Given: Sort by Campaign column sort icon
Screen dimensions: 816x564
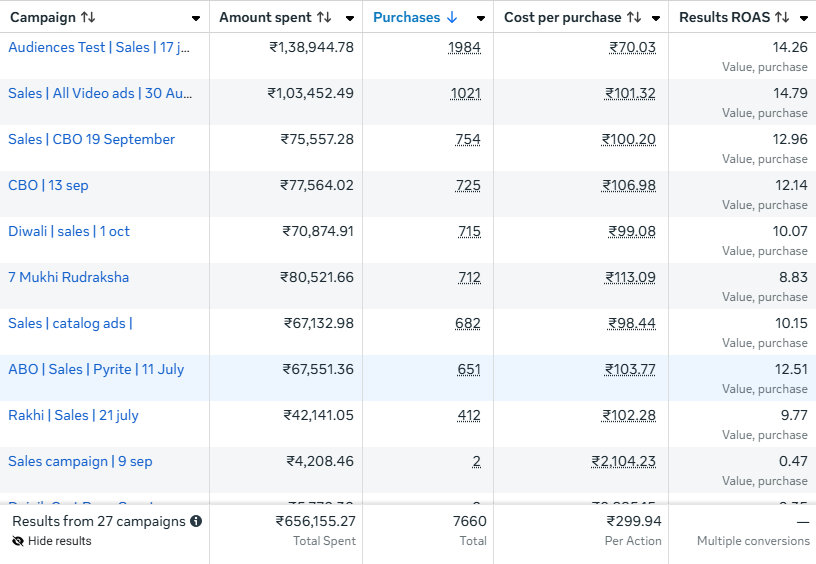Looking at the screenshot, I should [88, 18].
